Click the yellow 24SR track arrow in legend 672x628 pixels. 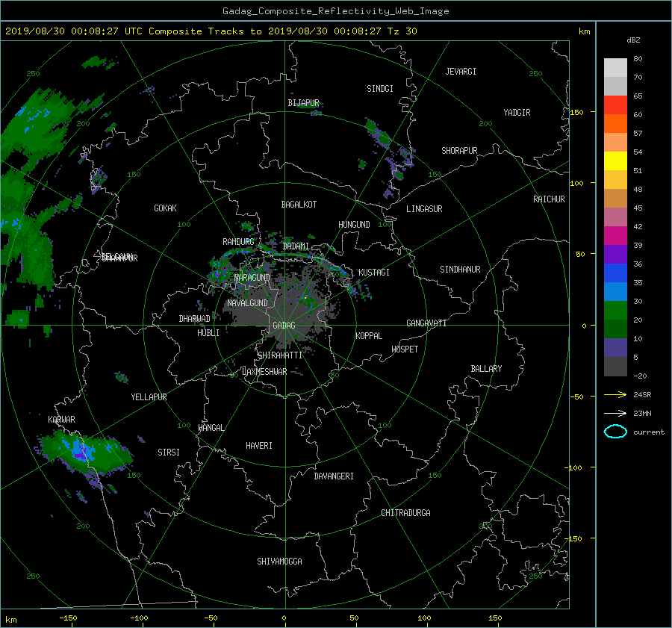point(615,395)
